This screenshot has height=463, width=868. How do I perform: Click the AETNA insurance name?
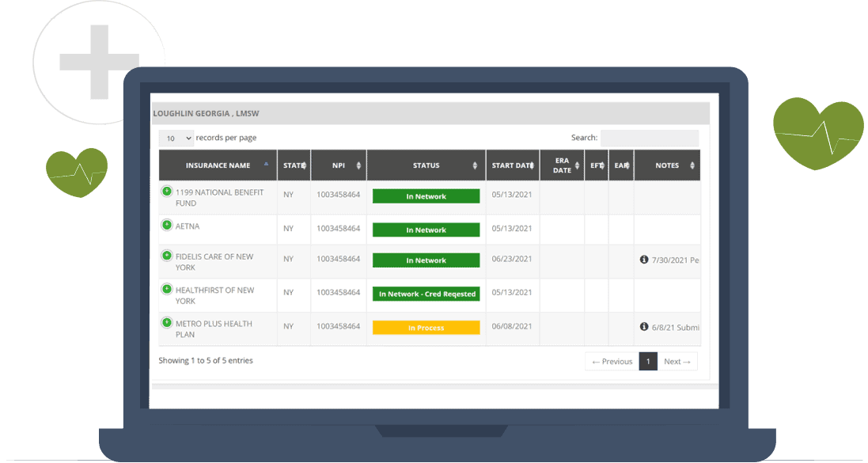click(188, 226)
